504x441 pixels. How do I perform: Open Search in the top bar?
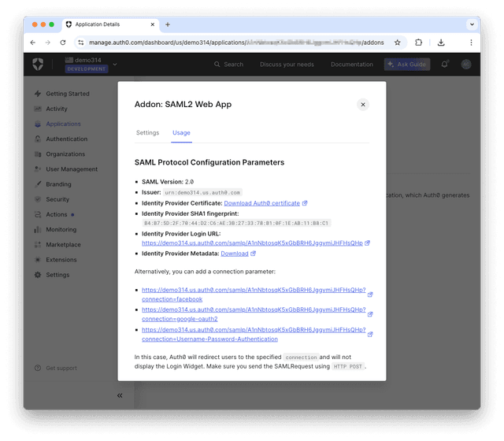(228, 65)
